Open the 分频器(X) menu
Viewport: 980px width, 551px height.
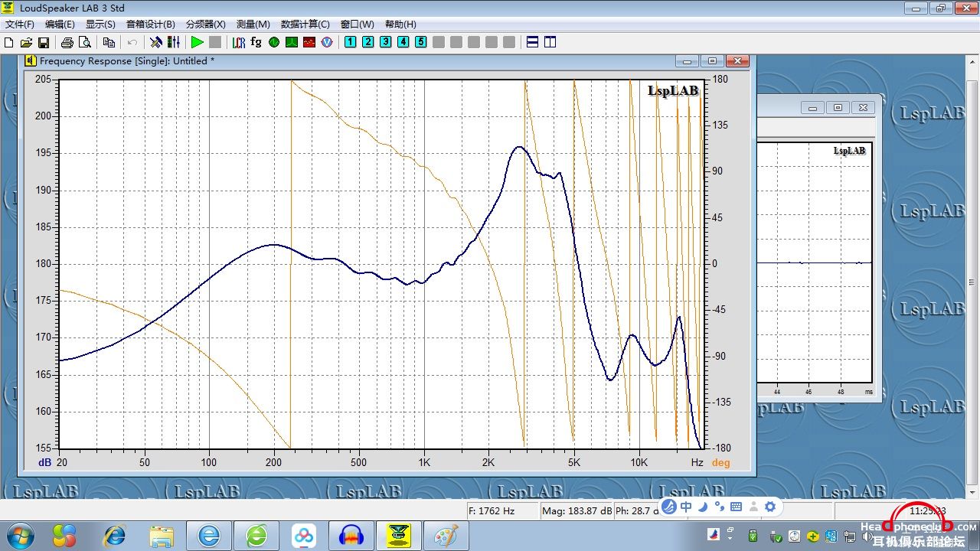tap(206, 24)
